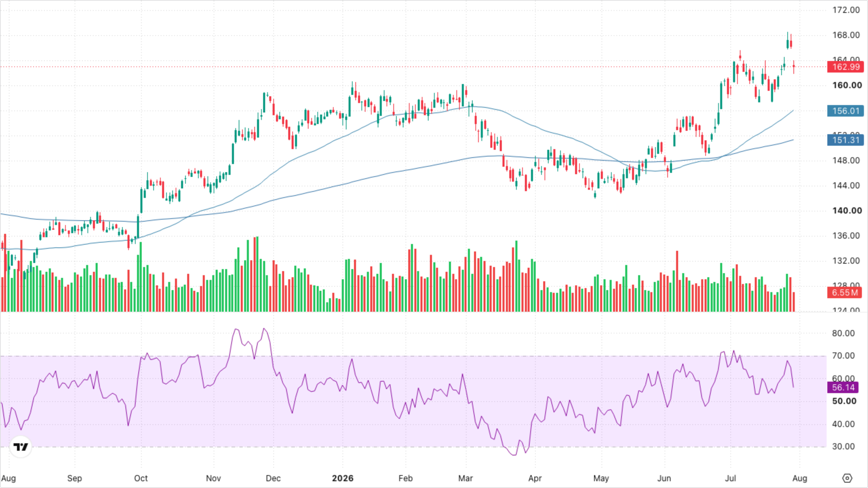Image resolution: width=868 pixels, height=488 pixels.
Task: Click the 70.00 RSI overbought level label
Action: [x=843, y=355]
